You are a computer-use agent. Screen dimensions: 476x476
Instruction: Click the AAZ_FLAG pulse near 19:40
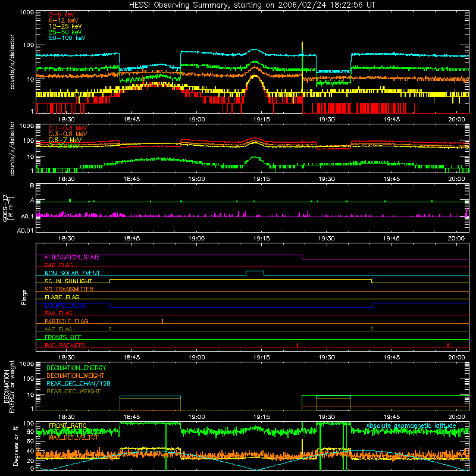pos(371,330)
